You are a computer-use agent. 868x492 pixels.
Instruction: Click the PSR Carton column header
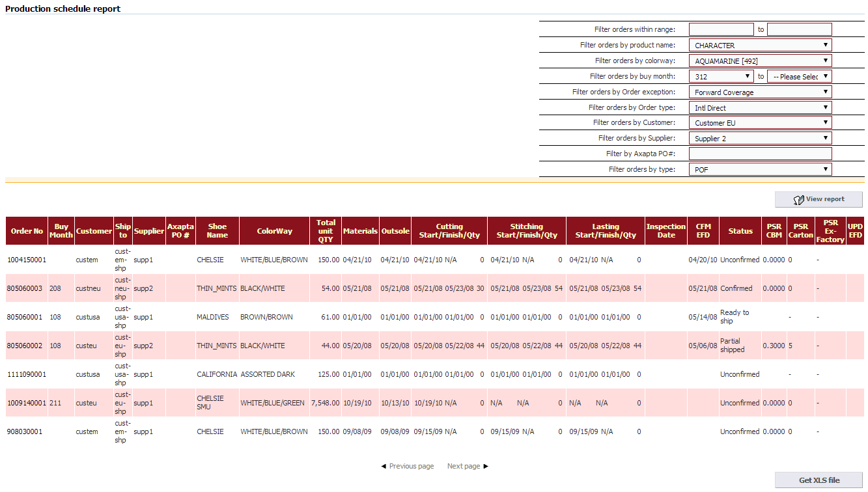tap(800, 231)
